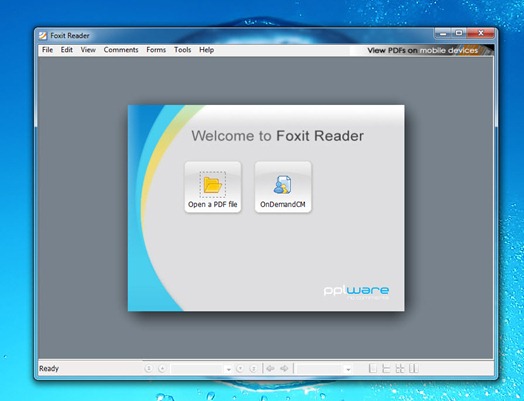Click View PDFs on mobile devices banner
524x401 pixels.
pos(422,50)
